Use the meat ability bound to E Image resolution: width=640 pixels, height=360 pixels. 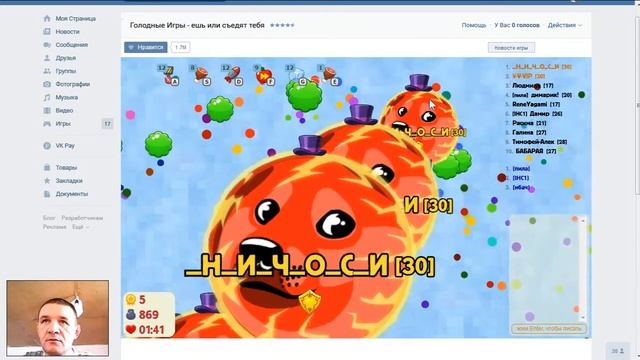pyautogui.click(x=329, y=76)
